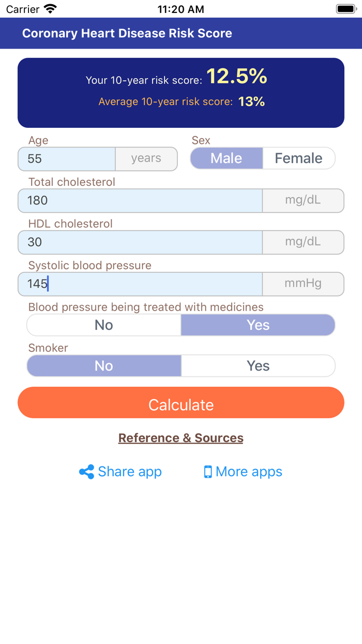
Task: Edit the Age input field
Action: pos(66,158)
